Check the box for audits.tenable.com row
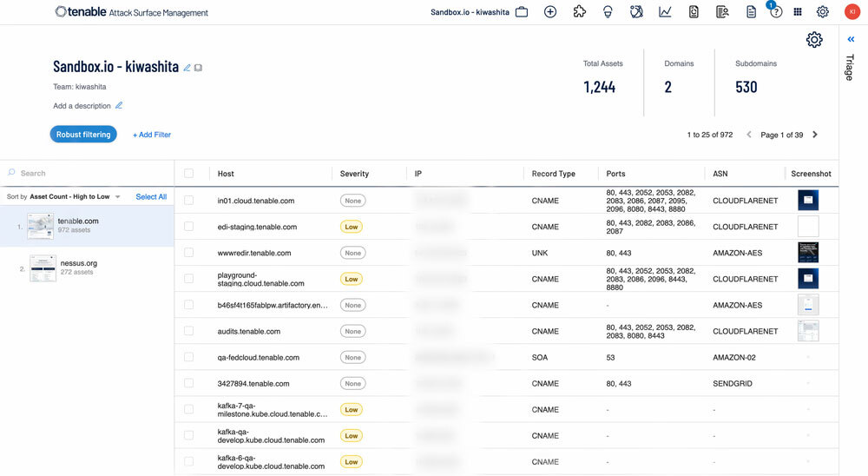Viewport: 868px width, 476px height. coord(189,331)
